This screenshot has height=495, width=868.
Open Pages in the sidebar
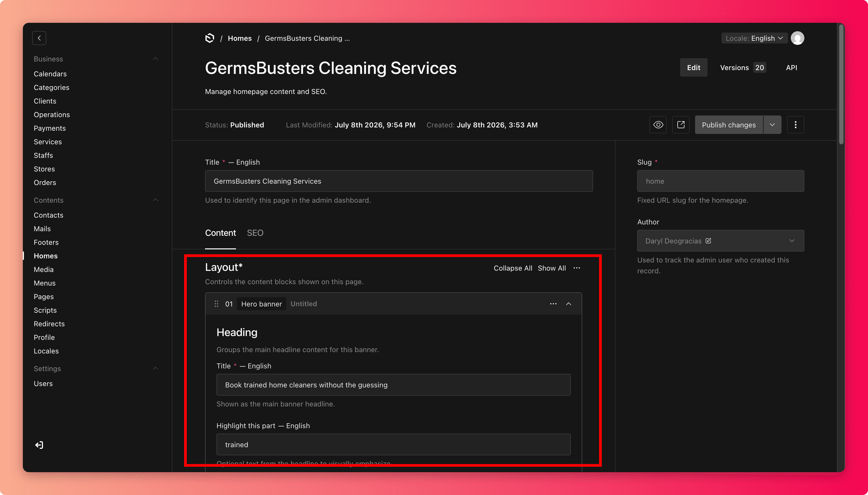pyautogui.click(x=44, y=297)
